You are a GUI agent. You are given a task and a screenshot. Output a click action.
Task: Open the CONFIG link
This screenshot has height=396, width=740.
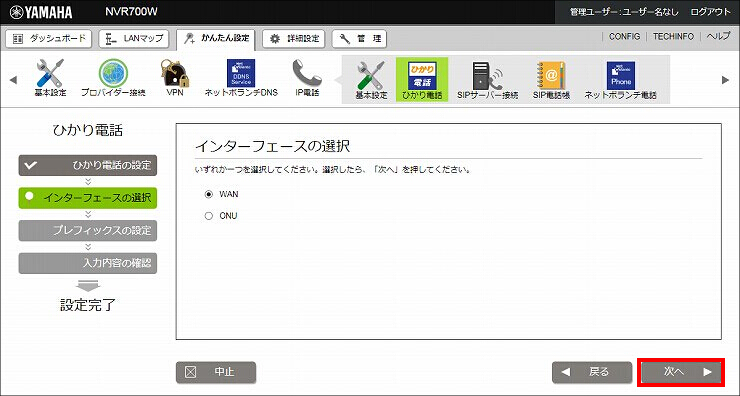pos(624,36)
